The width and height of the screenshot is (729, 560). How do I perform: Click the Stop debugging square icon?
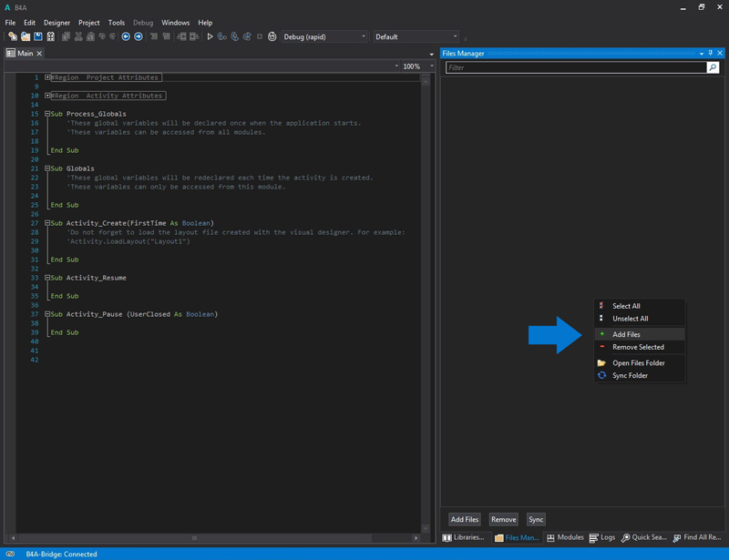[x=260, y=36]
